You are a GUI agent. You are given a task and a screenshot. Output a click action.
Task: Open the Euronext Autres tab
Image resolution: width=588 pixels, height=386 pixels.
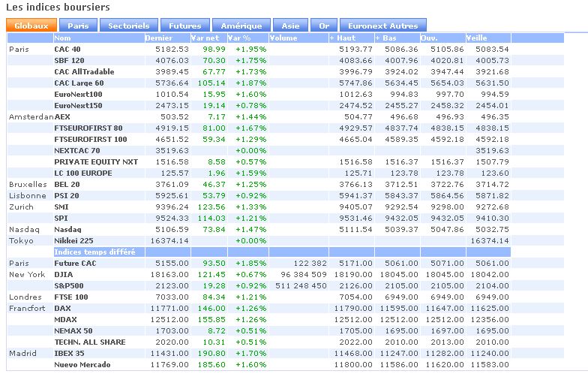pyautogui.click(x=382, y=26)
